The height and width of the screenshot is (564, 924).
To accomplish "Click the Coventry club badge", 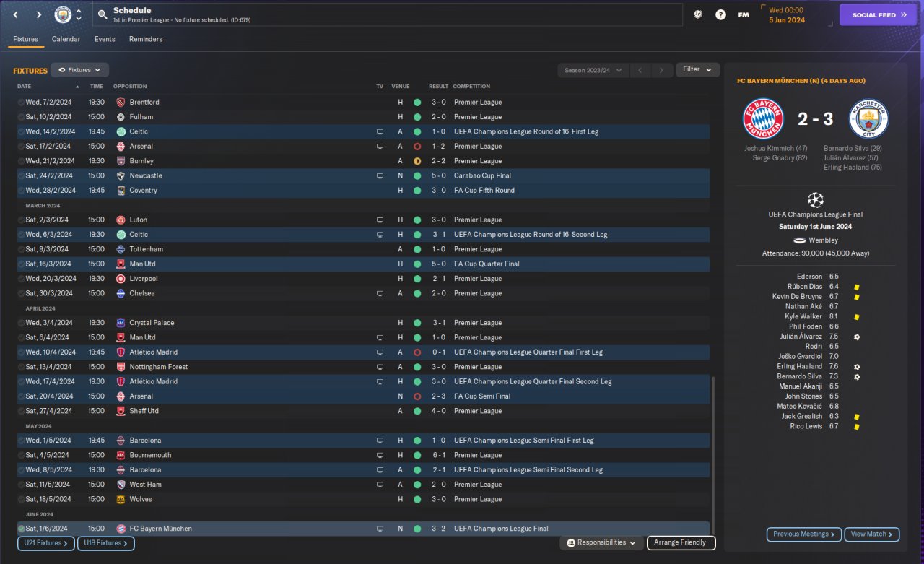I will pos(121,191).
